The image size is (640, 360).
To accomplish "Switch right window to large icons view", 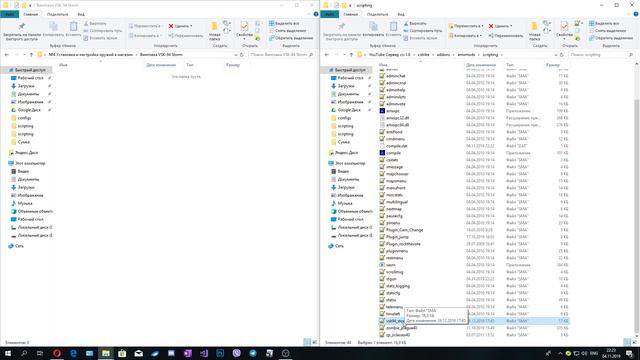I will [634, 342].
